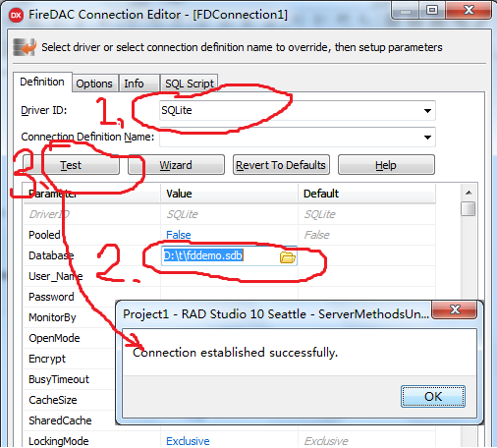Image resolution: width=497 pixels, height=448 pixels.
Task: Click the Revert To Defaults button
Action: (281, 165)
